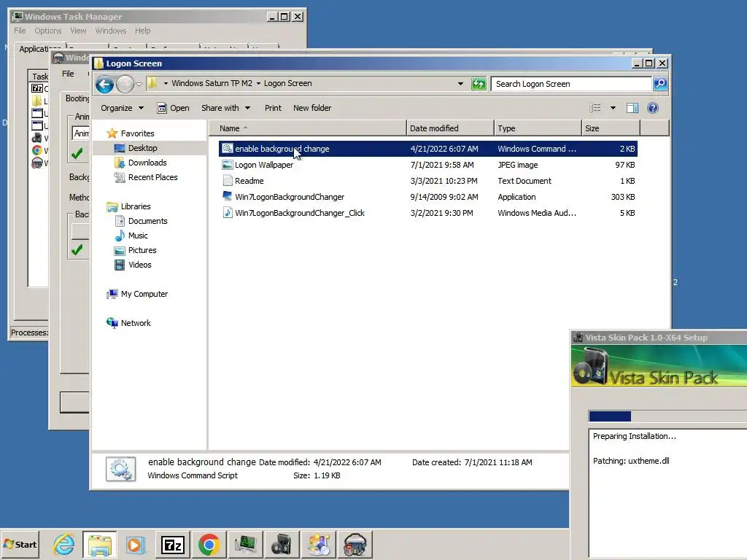Click the 97 KB size cell
Screen dimensions: 747x560
point(625,165)
